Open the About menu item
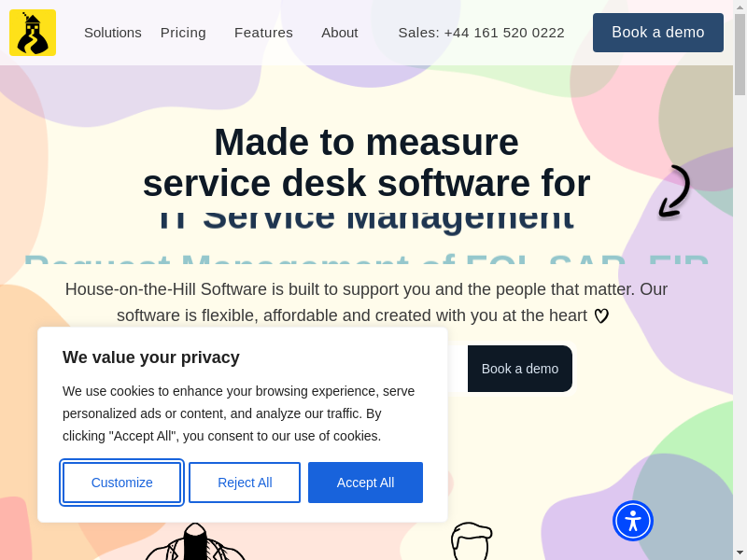Screen dimensions: 747x560 pyautogui.click(x=339, y=33)
